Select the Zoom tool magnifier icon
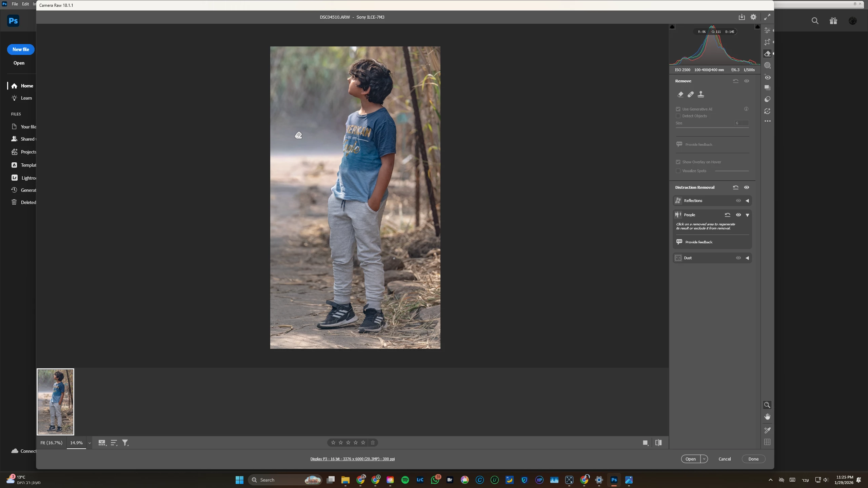Image resolution: width=868 pixels, height=488 pixels. (x=767, y=405)
